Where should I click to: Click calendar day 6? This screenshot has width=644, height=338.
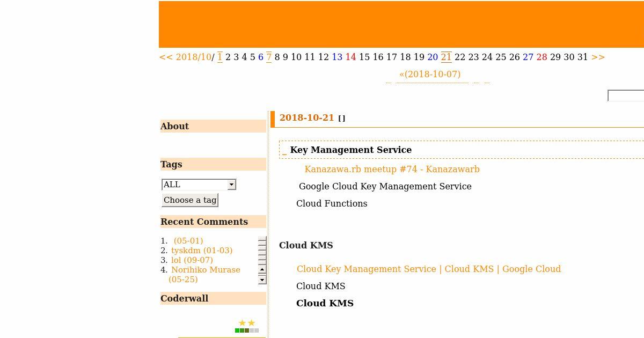pyautogui.click(x=261, y=57)
